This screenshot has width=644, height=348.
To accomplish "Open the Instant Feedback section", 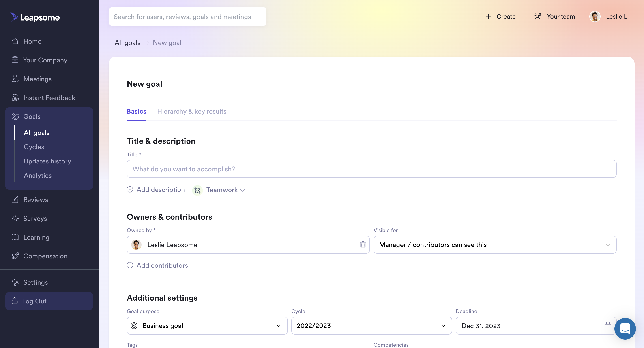I will (x=49, y=98).
